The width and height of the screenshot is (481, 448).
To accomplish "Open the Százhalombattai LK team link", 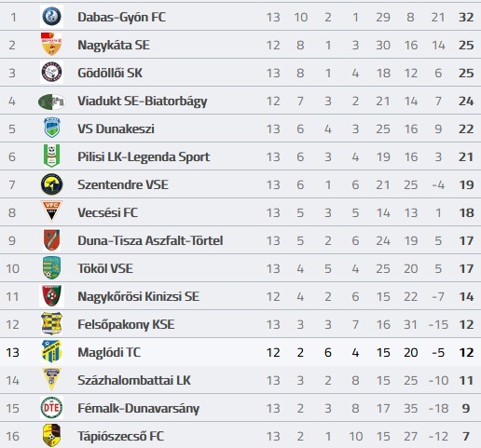I will (134, 380).
